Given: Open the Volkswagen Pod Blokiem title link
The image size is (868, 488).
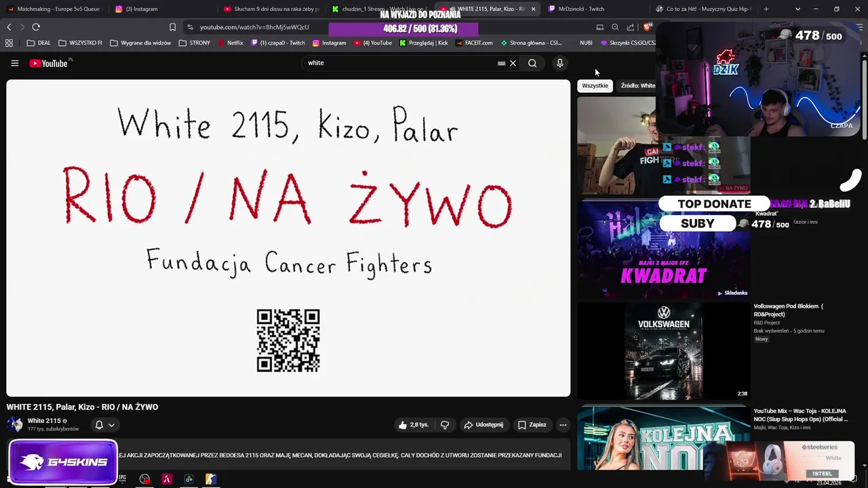Looking at the screenshot, I should click(x=788, y=310).
